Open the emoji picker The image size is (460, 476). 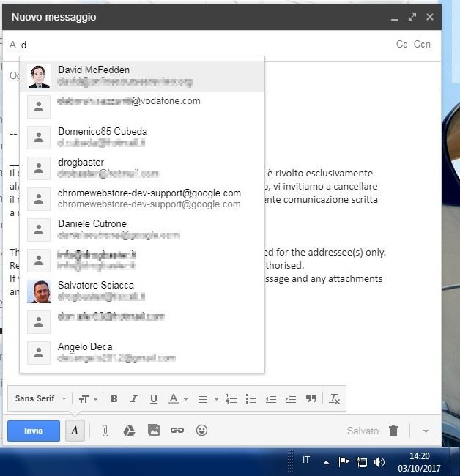coord(201,430)
